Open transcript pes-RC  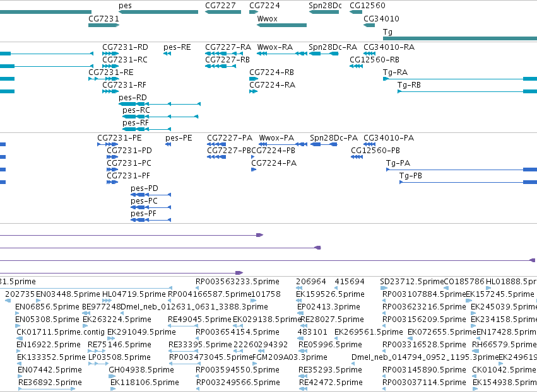point(136,110)
